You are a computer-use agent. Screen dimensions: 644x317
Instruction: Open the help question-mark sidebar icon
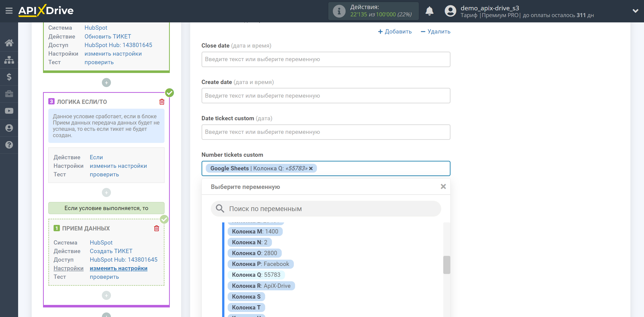click(9, 145)
